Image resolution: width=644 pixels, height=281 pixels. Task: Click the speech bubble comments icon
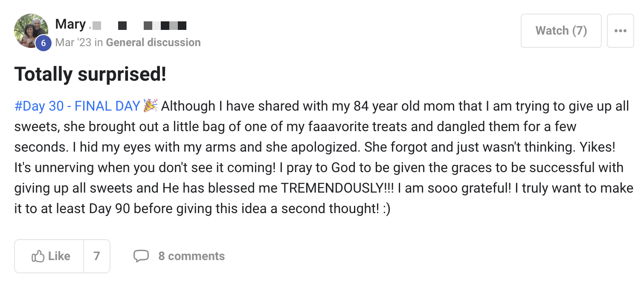point(141,256)
